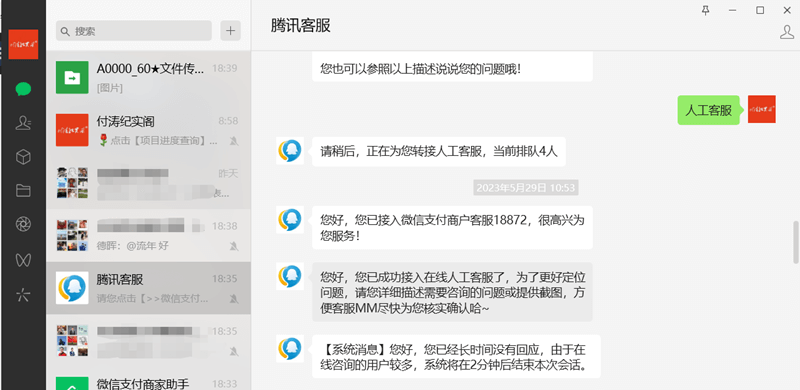800x390 pixels.
Task: Click the 腾讯客服 avatar beside the 您已成功接入 message
Action: click(x=290, y=276)
